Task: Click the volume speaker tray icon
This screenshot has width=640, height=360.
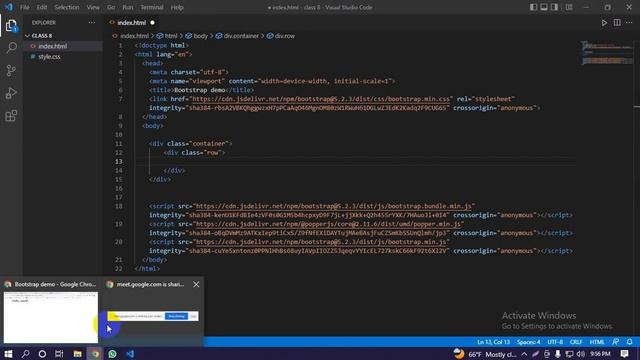Action: (x=580, y=354)
